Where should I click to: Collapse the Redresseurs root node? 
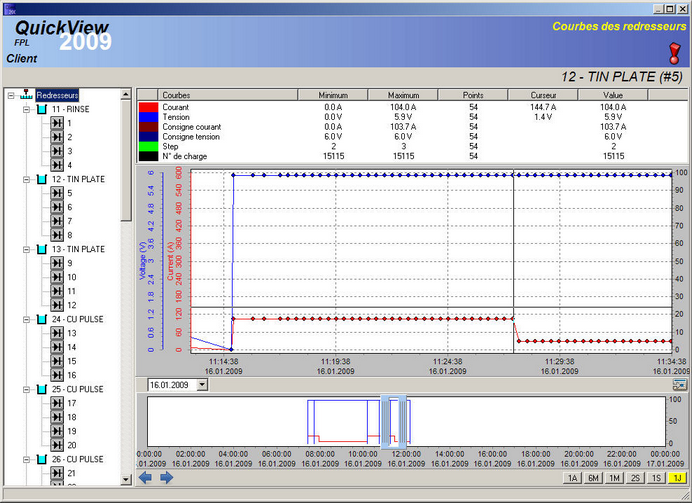pyautogui.click(x=11, y=95)
